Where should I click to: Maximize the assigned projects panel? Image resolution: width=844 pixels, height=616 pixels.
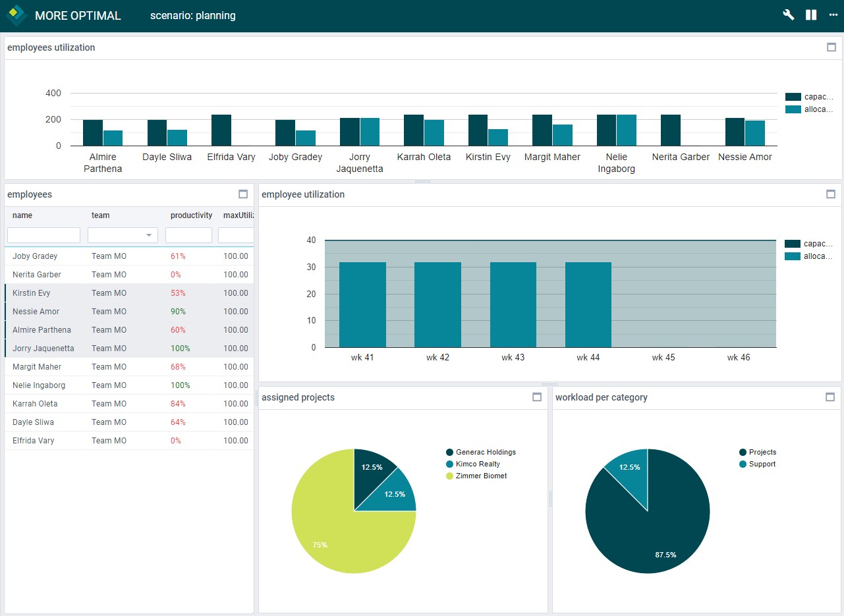(x=537, y=397)
